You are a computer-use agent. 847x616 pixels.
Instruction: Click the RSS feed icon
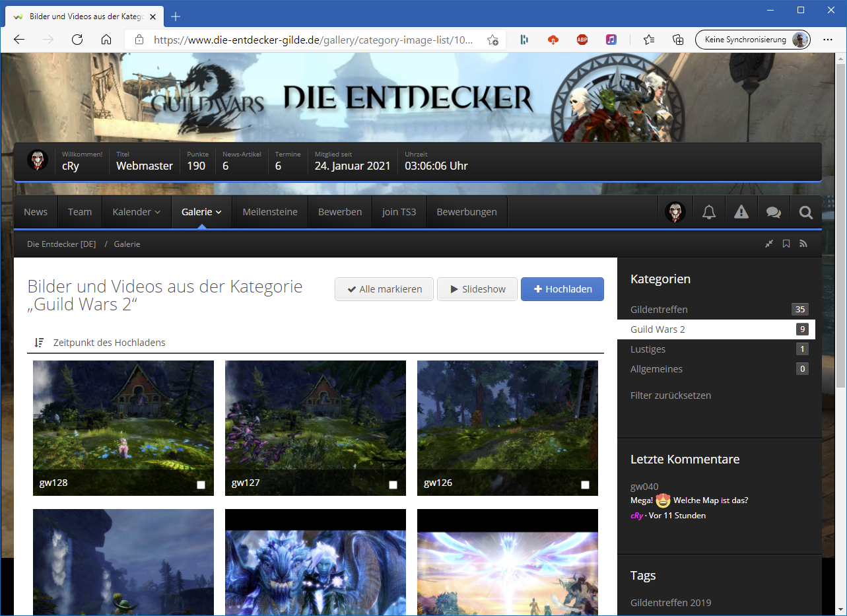tap(803, 244)
